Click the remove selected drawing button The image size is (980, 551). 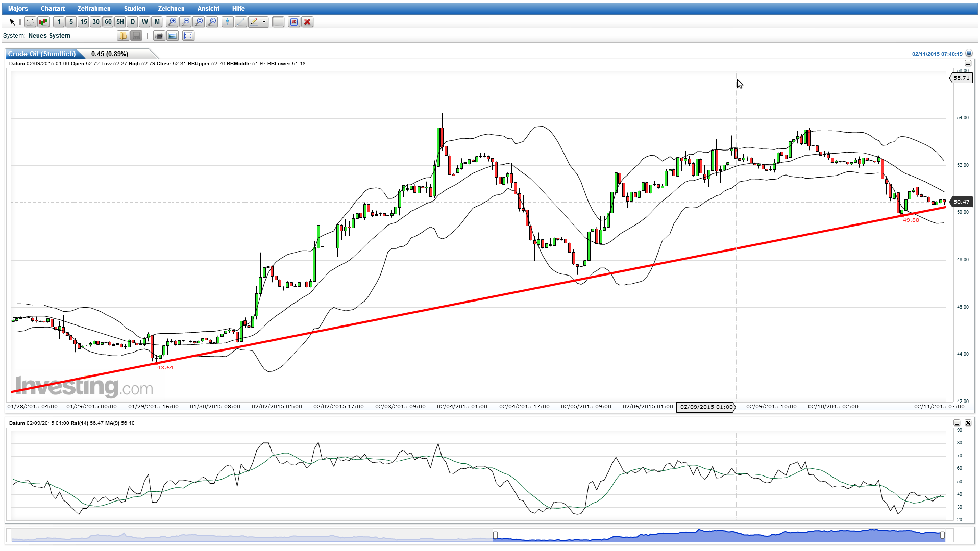(x=294, y=22)
